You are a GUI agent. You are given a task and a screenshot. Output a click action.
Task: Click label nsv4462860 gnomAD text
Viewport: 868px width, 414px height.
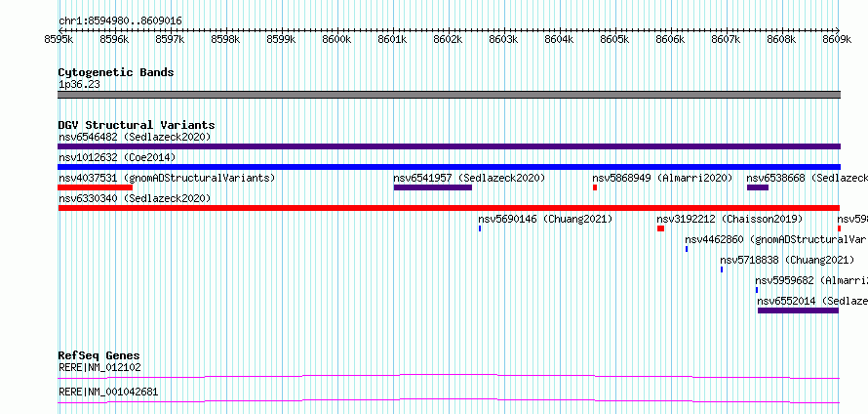tap(775, 239)
